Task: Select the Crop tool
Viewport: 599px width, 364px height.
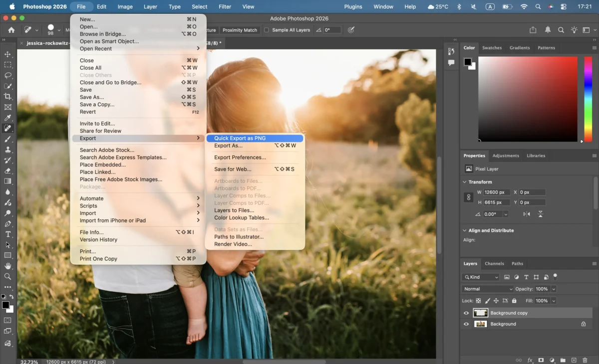Action: coord(7,96)
